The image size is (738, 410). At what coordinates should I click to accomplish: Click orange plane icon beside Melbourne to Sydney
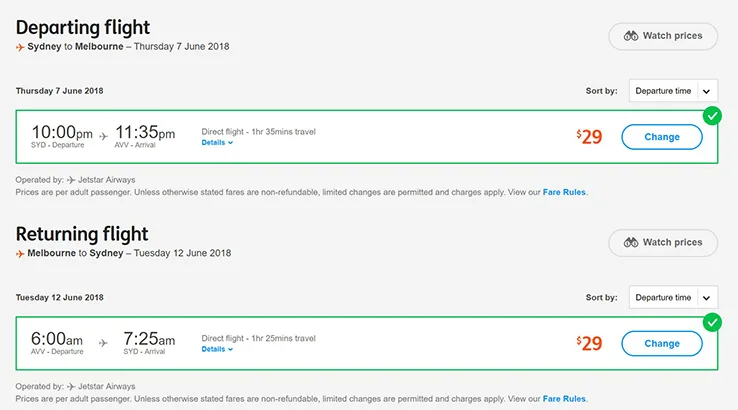[21, 254]
